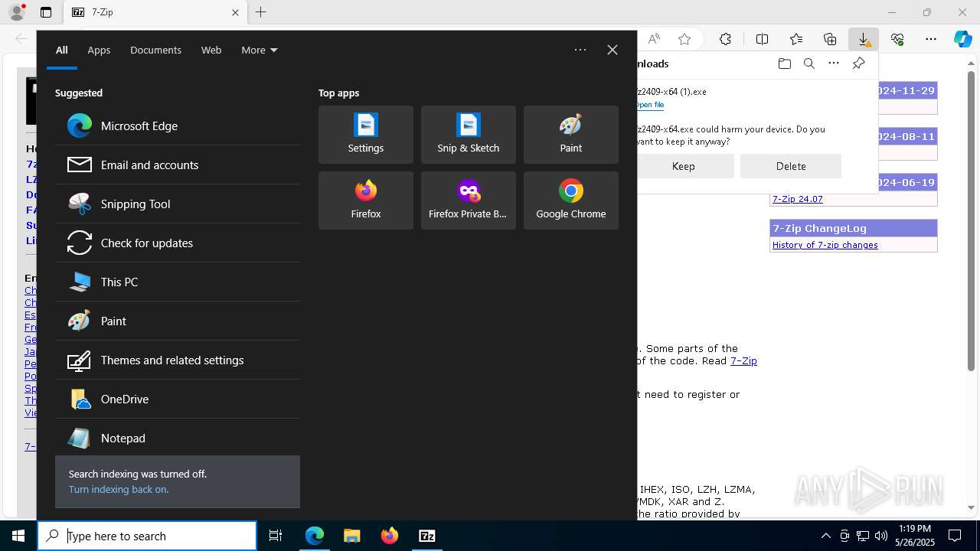Switch to Web search tab
This screenshot has height=551, width=980.
coord(211,50)
